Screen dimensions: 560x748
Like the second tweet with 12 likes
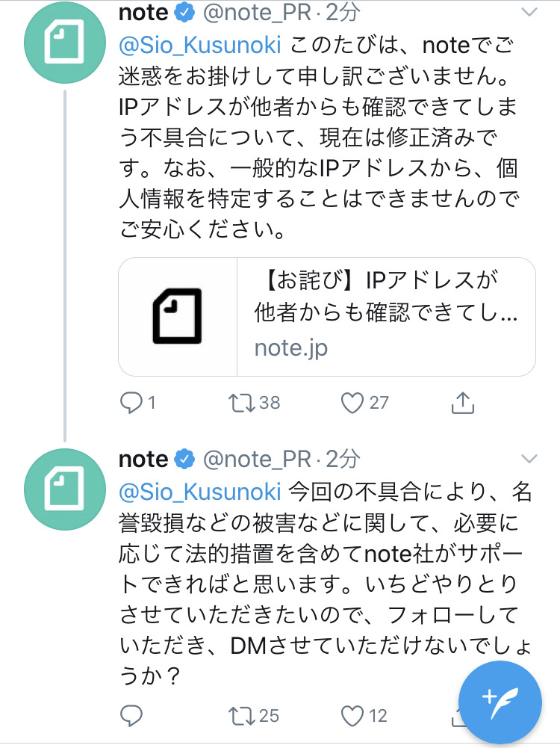(x=352, y=716)
